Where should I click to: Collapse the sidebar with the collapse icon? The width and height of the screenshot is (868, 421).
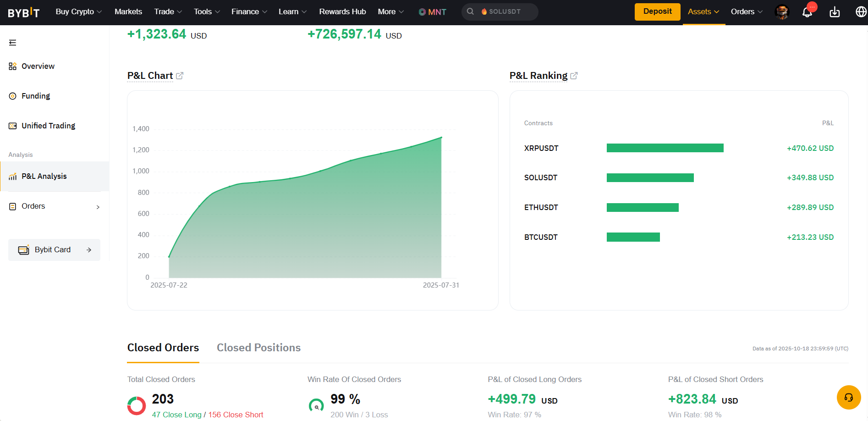pos(12,42)
